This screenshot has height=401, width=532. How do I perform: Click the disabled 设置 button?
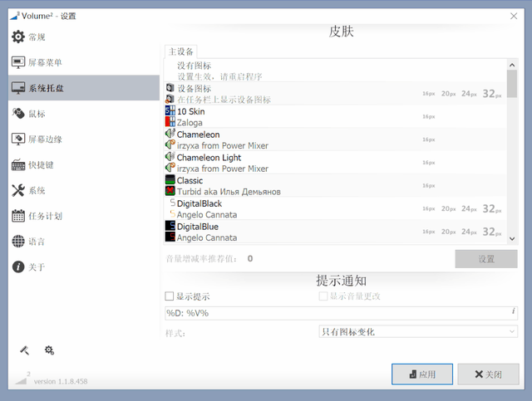pos(486,259)
